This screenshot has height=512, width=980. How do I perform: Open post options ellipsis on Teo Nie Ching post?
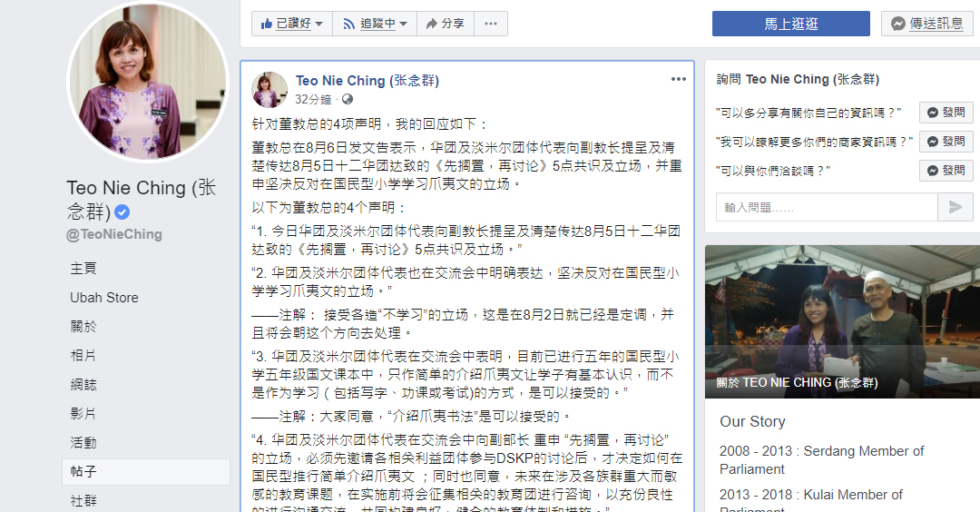[x=679, y=79]
